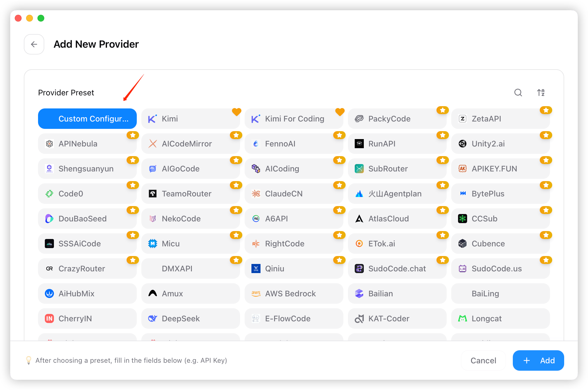This screenshot has width=588, height=390.
Task: Choose the CrazyRouter preset
Action: [87, 269]
